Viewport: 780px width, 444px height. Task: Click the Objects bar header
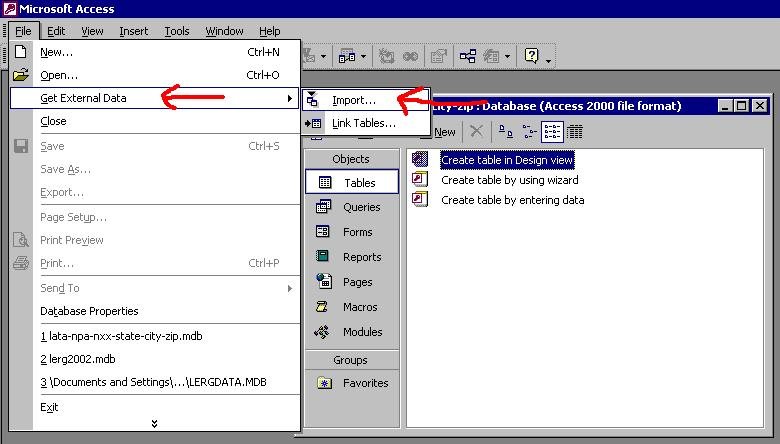click(x=351, y=159)
